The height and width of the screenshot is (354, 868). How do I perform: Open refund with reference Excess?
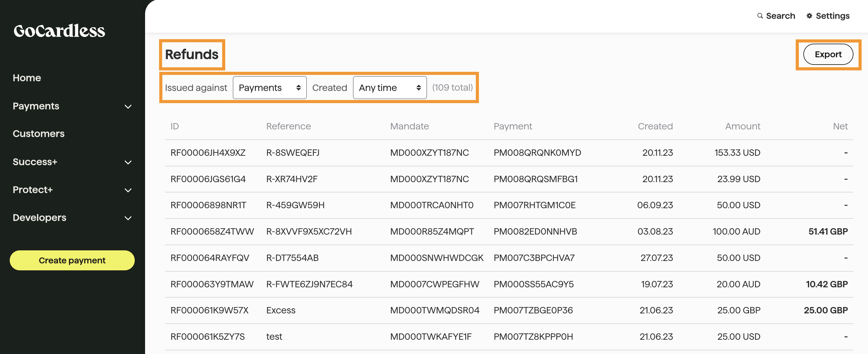[281, 310]
